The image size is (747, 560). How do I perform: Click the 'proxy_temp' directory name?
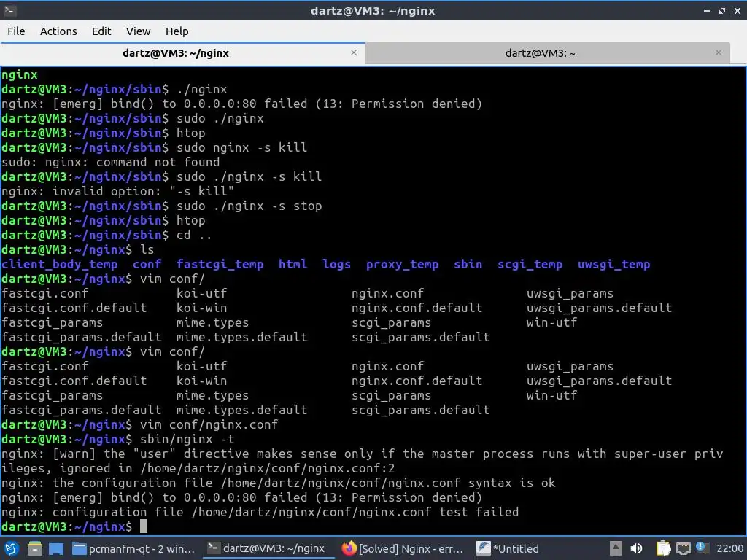click(x=402, y=264)
